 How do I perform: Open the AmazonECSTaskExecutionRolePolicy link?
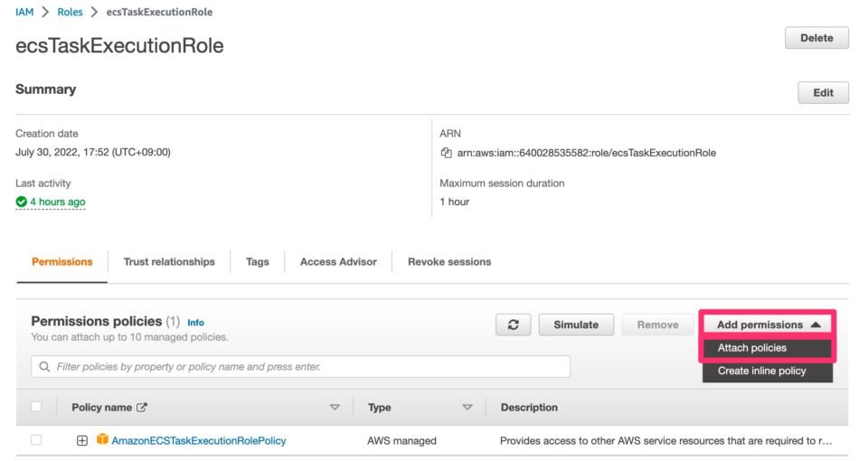click(x=199, y=440)
